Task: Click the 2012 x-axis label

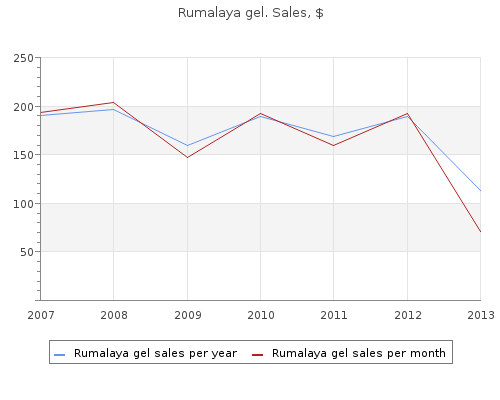Action: 408,315
